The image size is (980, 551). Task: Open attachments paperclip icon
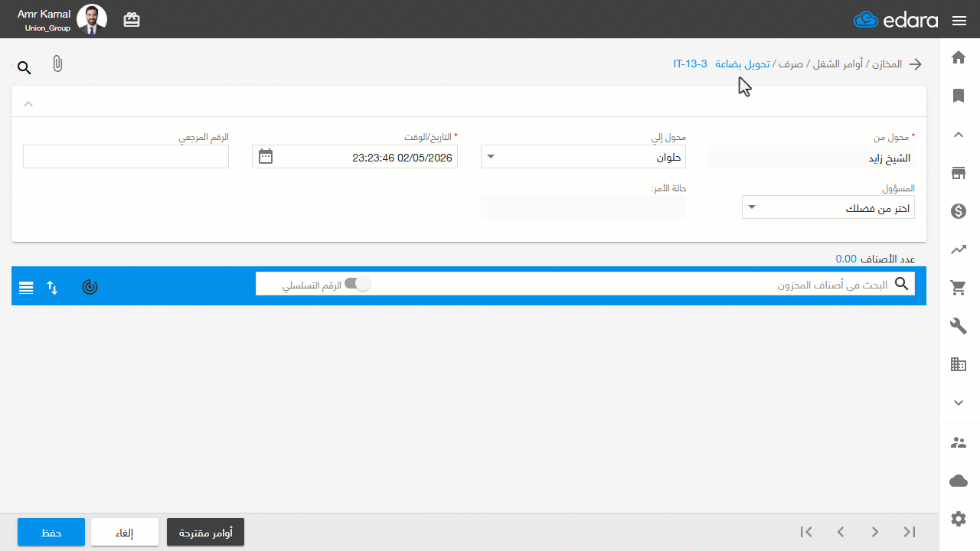[57, 64]
